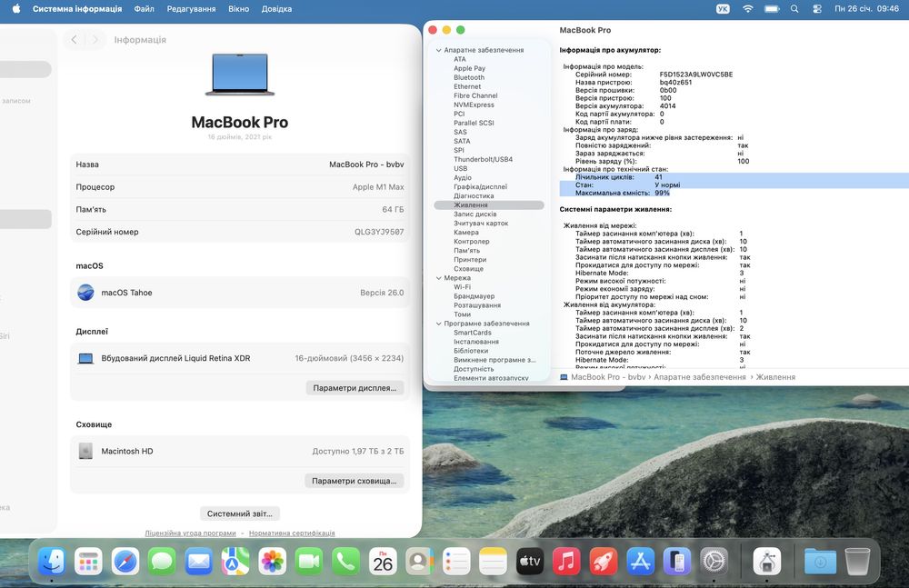This screenshot has height=588, width=909.
Task: Click Апаратне забезпечення in path bar
Action: click(699, 377)
